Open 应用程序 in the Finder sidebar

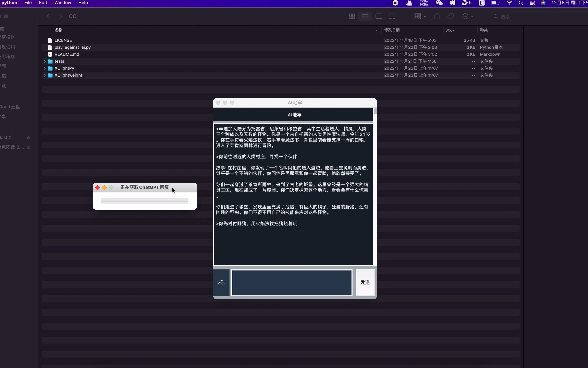8,56
